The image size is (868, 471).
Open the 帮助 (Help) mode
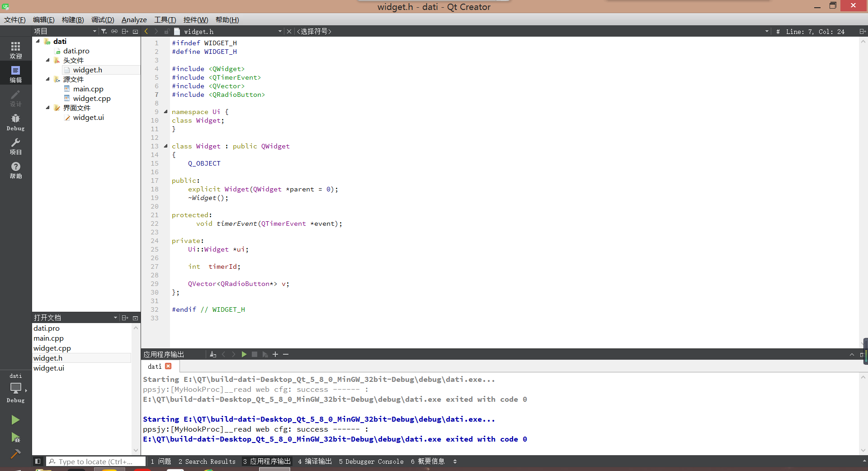(x=16, y=170)
